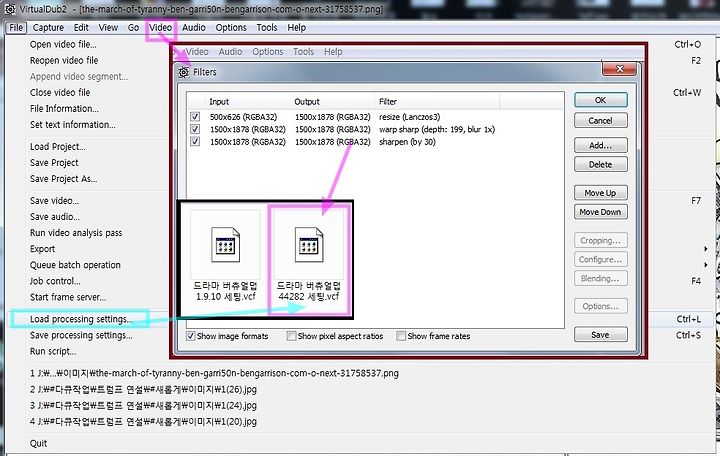Choose Load processing settings...
Screen dimensions: 720x456
tap(81, 319)
